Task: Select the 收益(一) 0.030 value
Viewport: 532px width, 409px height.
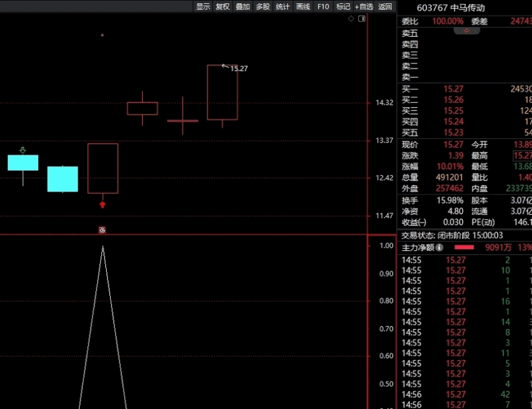Action: coord(454,223)
